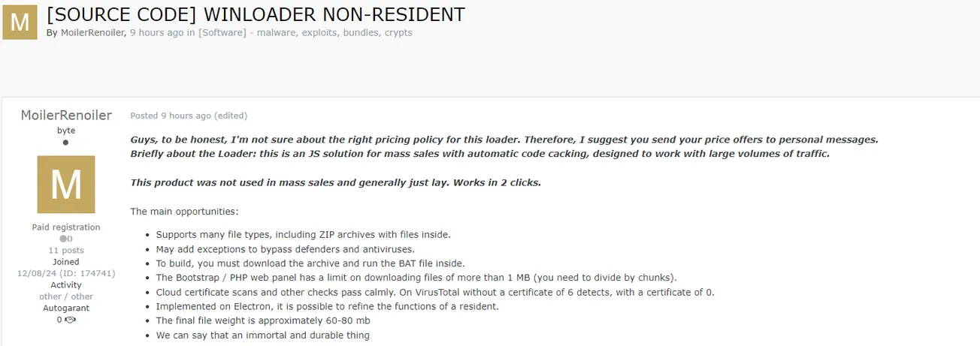
Task: Click the thread title WINLOADER NON-RESIDENT
Action: (256, 14)
